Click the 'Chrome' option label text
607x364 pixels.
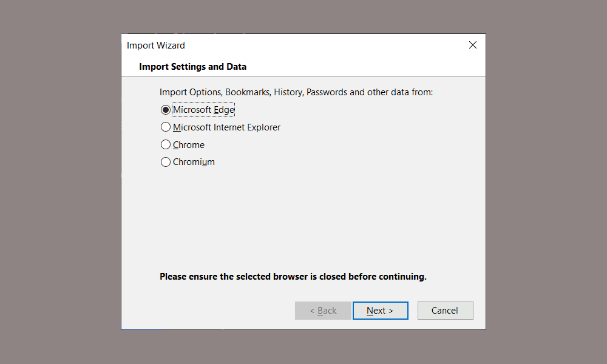(189, 144)
